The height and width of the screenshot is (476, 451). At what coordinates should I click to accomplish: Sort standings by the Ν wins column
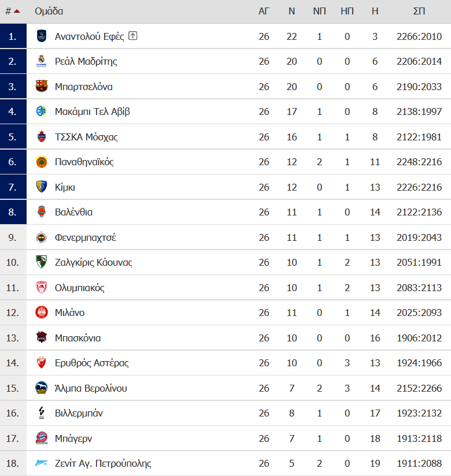[291, 11]
